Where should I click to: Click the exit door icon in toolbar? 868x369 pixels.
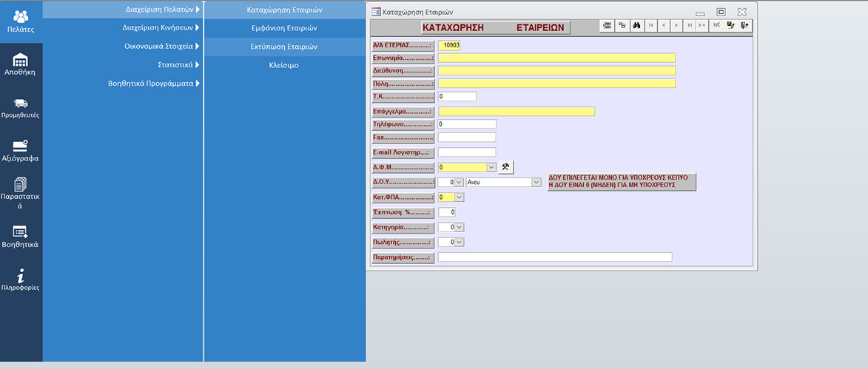coord(744,25)
